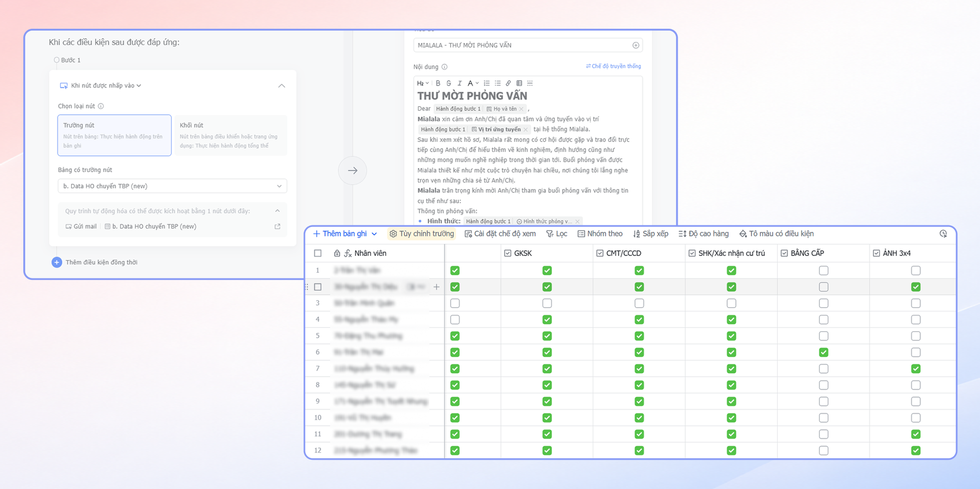Remove the Hình thức phỏng vấn variable tag

[x=577, y=221]
